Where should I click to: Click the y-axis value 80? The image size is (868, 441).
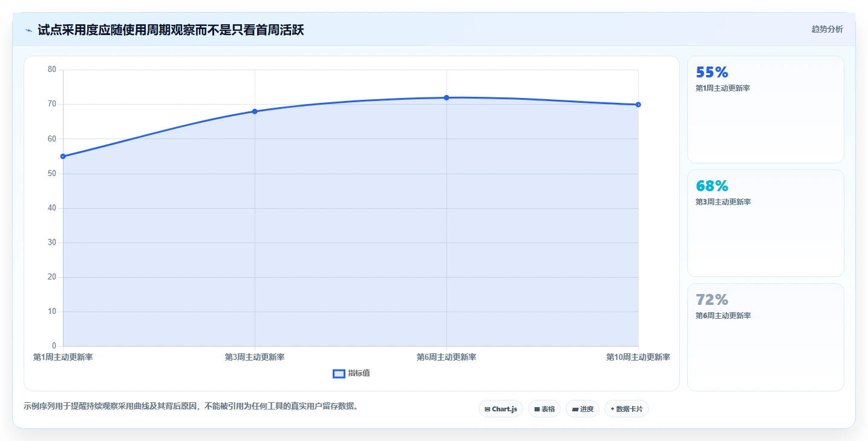click(x=51, y=70)
